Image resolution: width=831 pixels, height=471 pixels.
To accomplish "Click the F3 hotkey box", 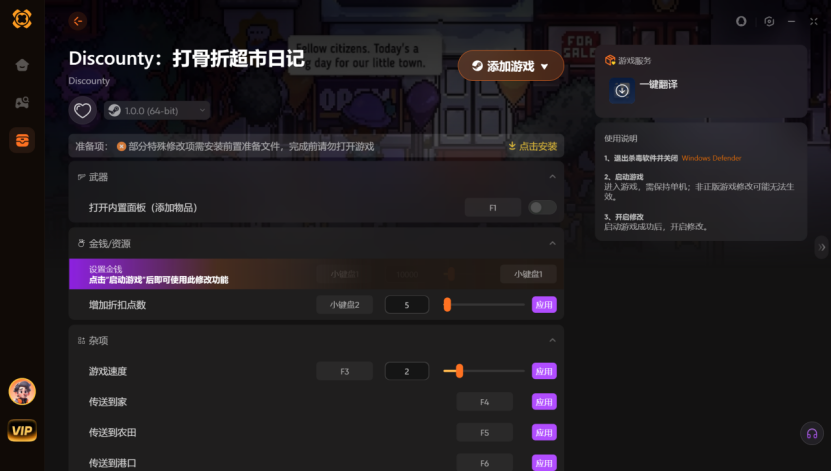I will tap(344, 371).
